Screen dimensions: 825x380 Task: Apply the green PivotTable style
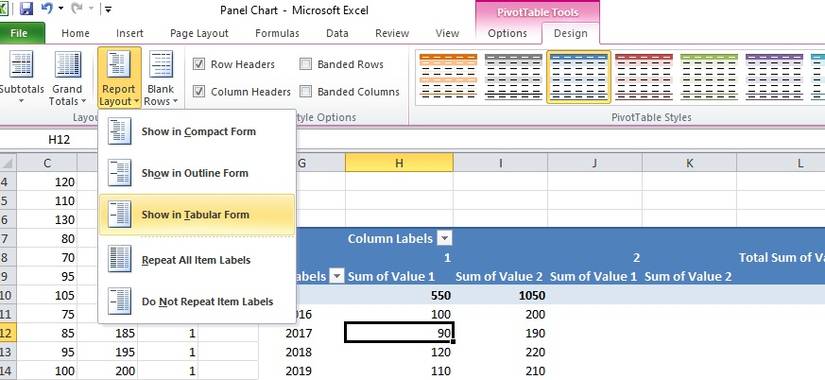coord(709,76)
